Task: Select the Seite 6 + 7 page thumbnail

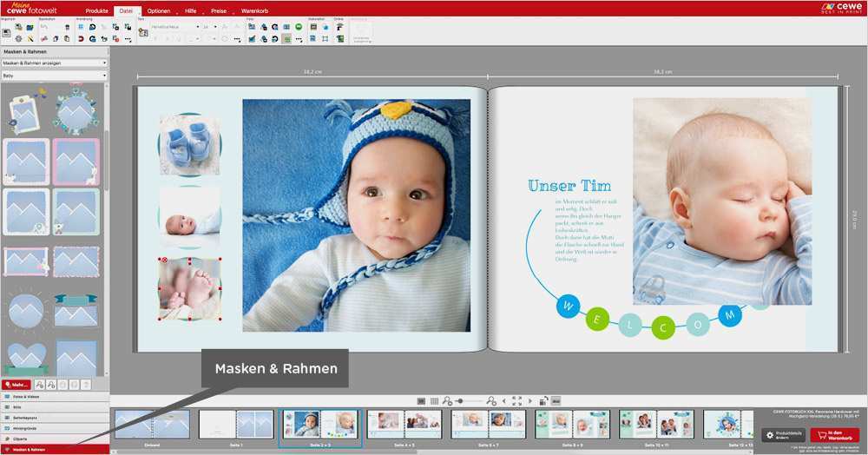Action: coord(489,425)
